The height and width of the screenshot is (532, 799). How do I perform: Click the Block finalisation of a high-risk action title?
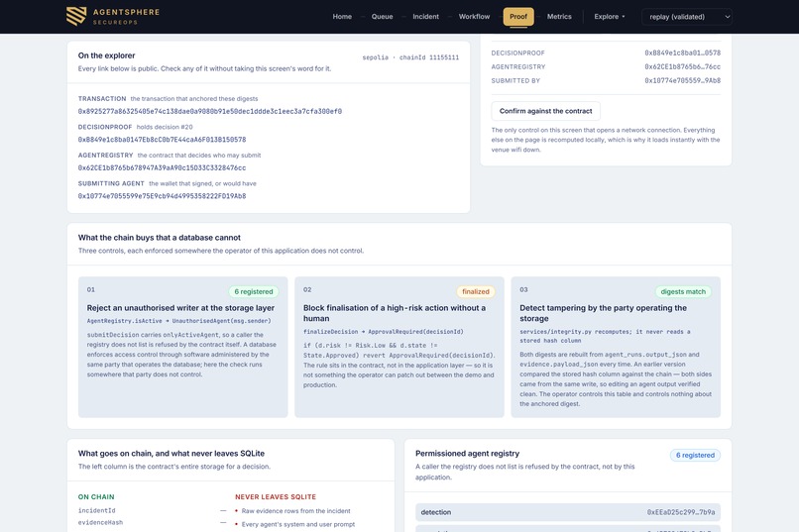[395, 313]
